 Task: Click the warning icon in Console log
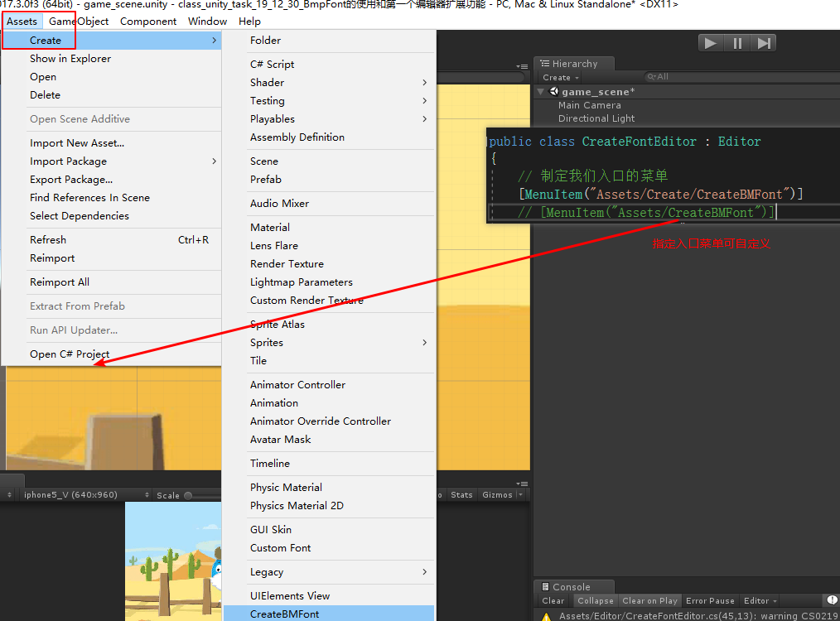(x=546, y=616)
